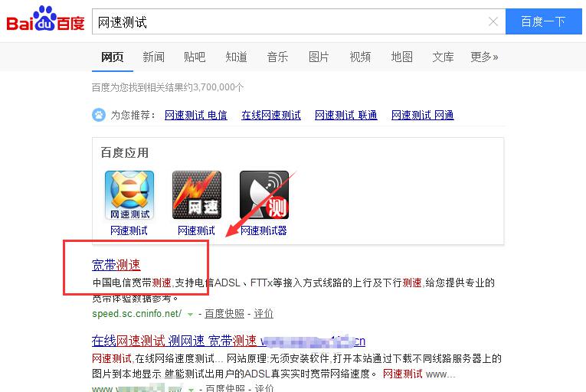The width and height of the screenshot is (586, 392).
Task: Open 网速测试 label under the lightning icon
Action: point(197,230)
